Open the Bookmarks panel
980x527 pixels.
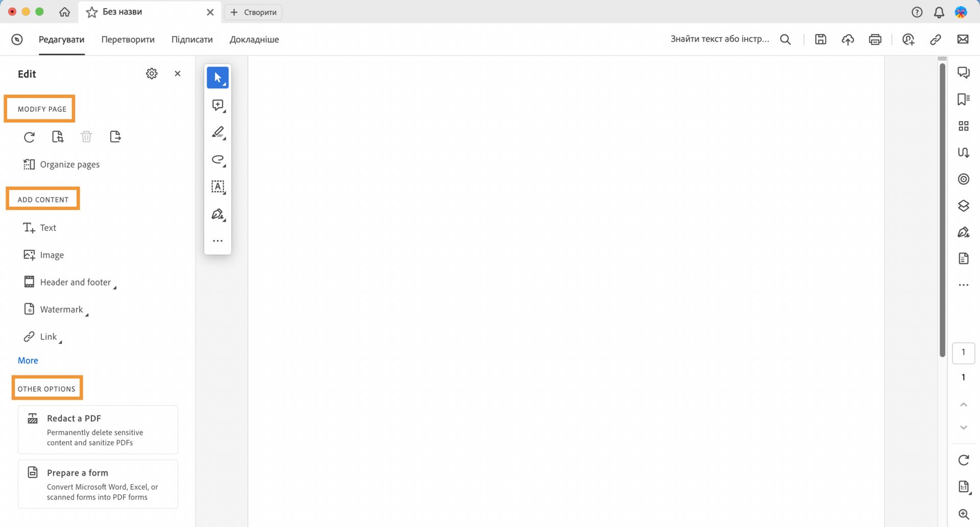(964, 99)
